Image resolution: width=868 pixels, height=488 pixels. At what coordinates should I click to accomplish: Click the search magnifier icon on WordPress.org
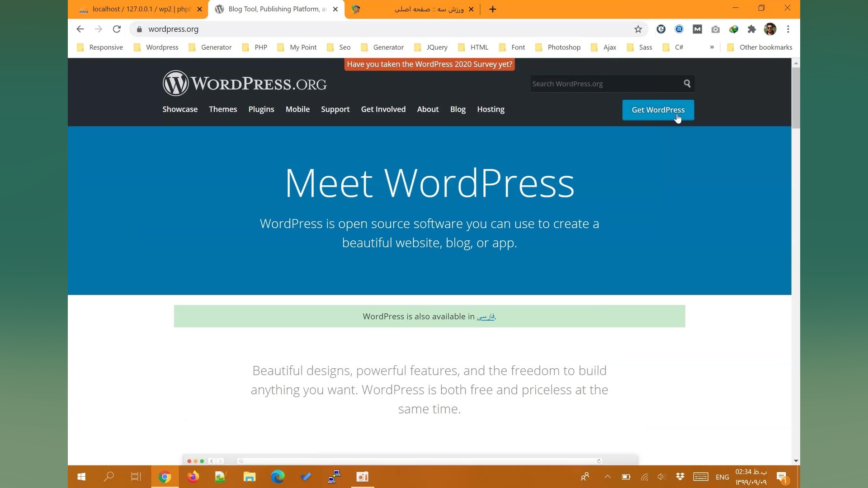pyautogui.click(x=687, y=84)
